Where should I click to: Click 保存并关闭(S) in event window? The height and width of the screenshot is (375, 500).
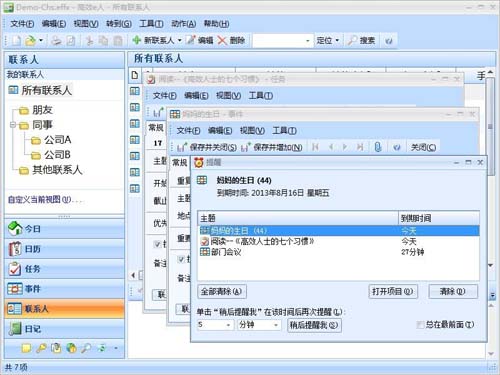(207, 147)
